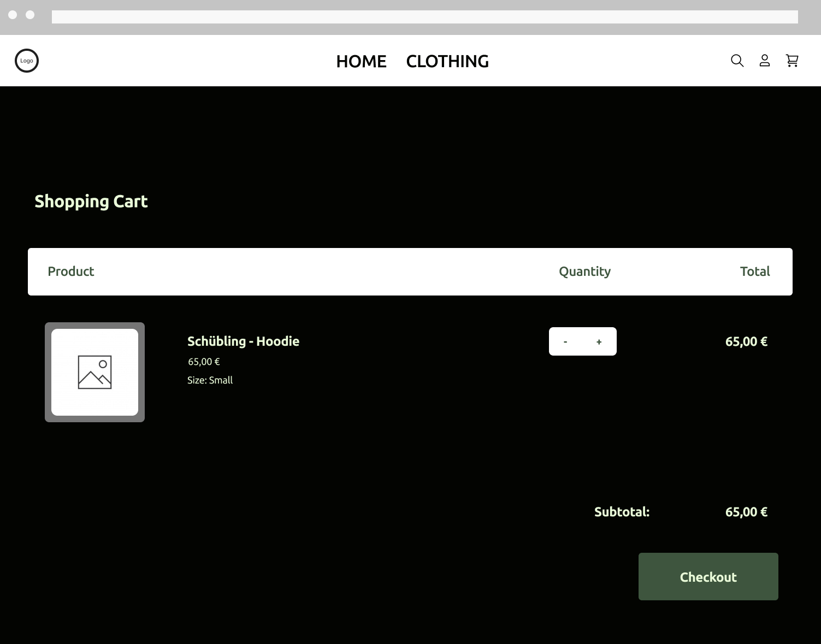Select the image placeholder icon on the product thumbnail
821x644 pixels.
tap(94, 371)
